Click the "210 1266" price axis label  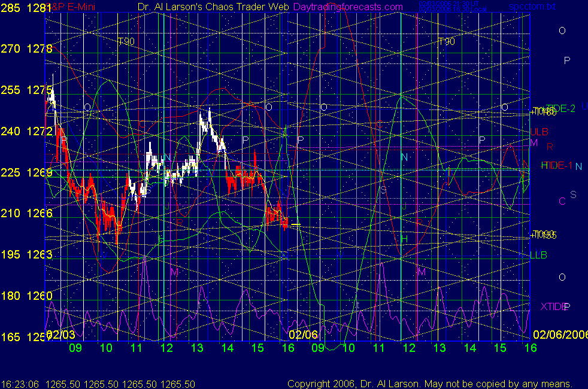pyautogui.click(x=26, y=213)
